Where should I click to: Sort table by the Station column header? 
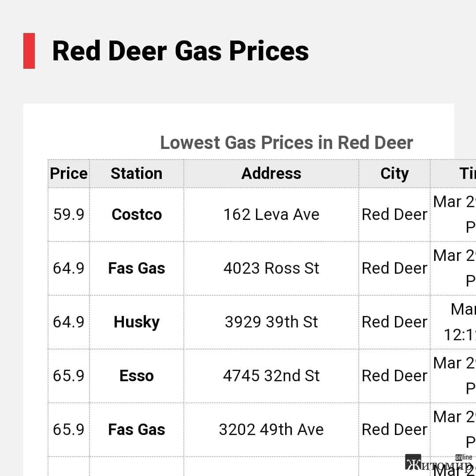coord(137,174)
